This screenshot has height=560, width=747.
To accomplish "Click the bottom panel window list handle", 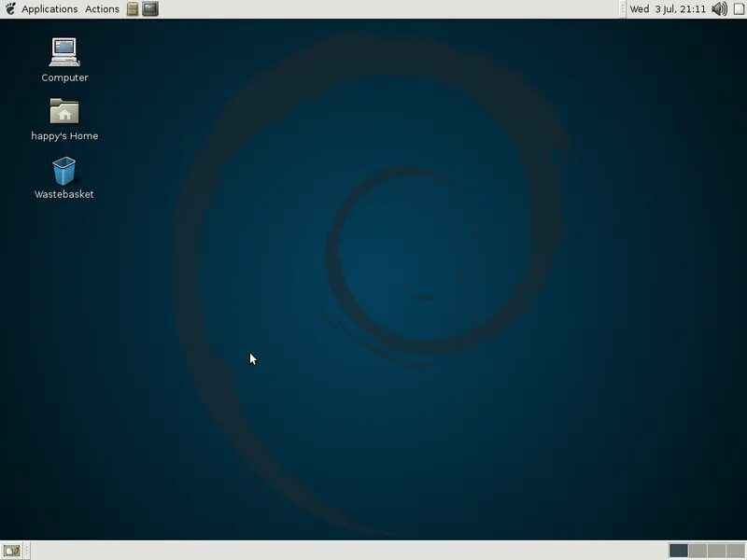I will pyautogui.click(x=27, y=551).
